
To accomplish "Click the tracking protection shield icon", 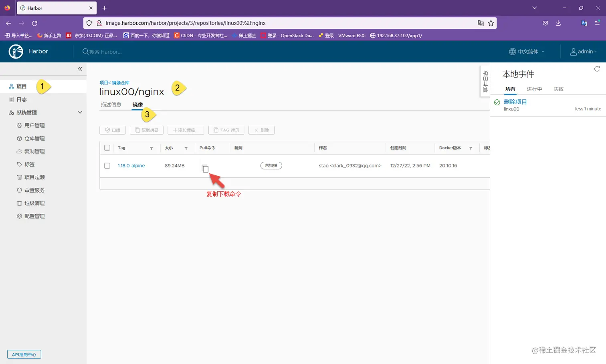I will (x=89, y=23).
